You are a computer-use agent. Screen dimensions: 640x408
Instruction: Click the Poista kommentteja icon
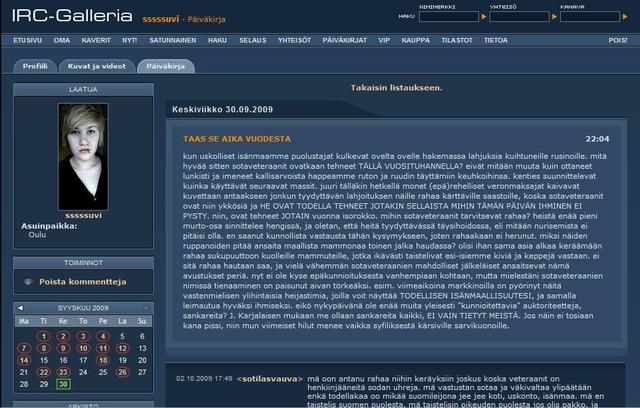tap(28, 282)
